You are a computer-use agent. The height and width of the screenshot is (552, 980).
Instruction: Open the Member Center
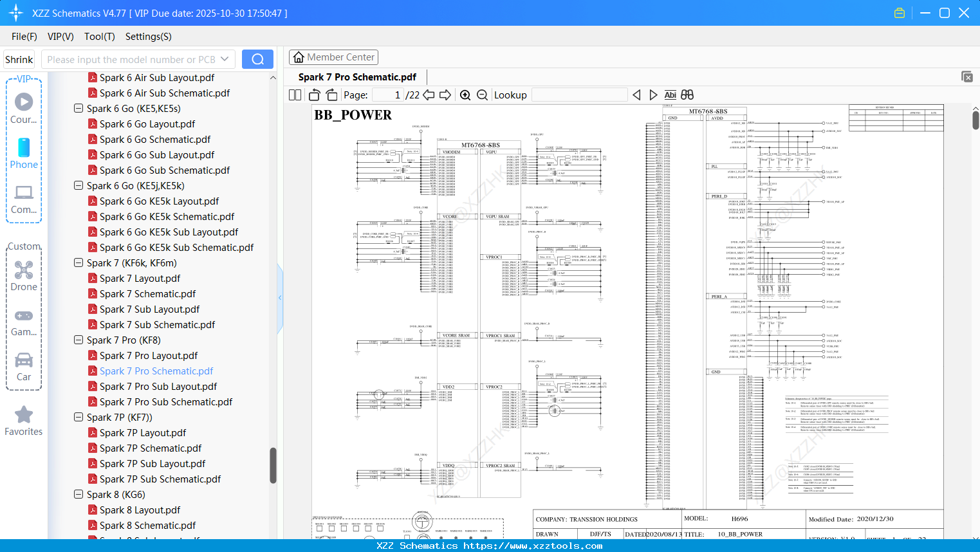pos(333,57)
